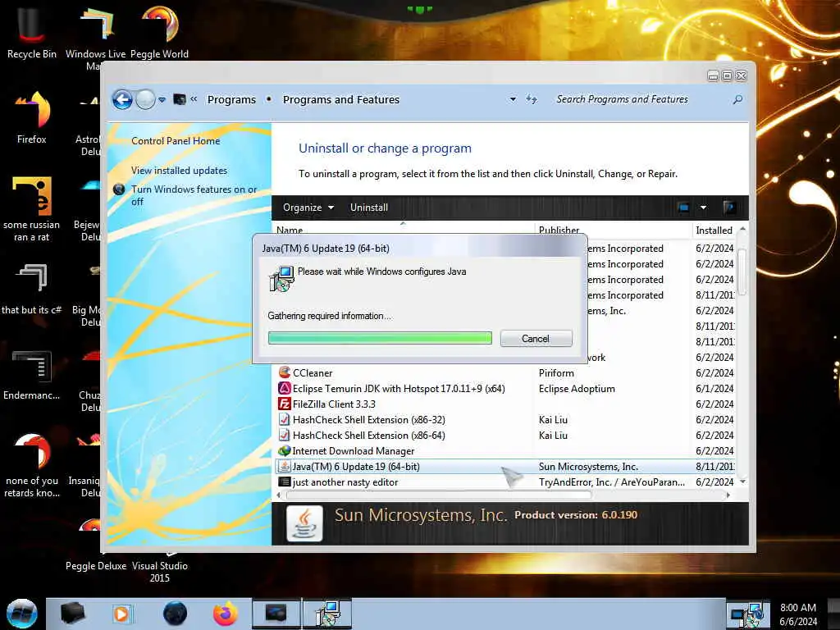840x630 pixels.
Task: Select CCleaner in the program list
Action: 504,373
